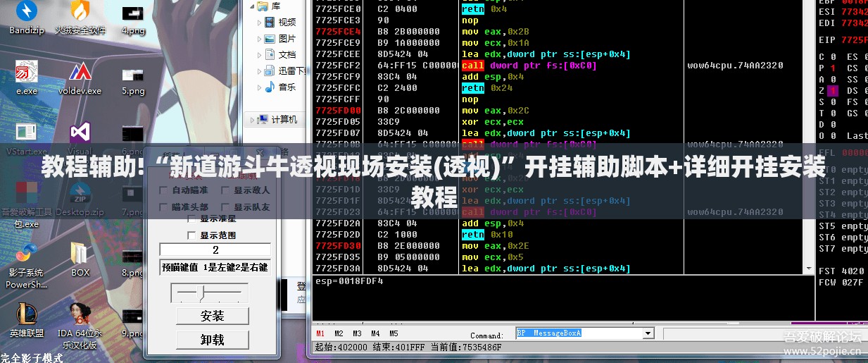Click the 文档 library icon in Explorer
Image resolution: width=868 pixels, height=363 pixels.
click(270, 54)
